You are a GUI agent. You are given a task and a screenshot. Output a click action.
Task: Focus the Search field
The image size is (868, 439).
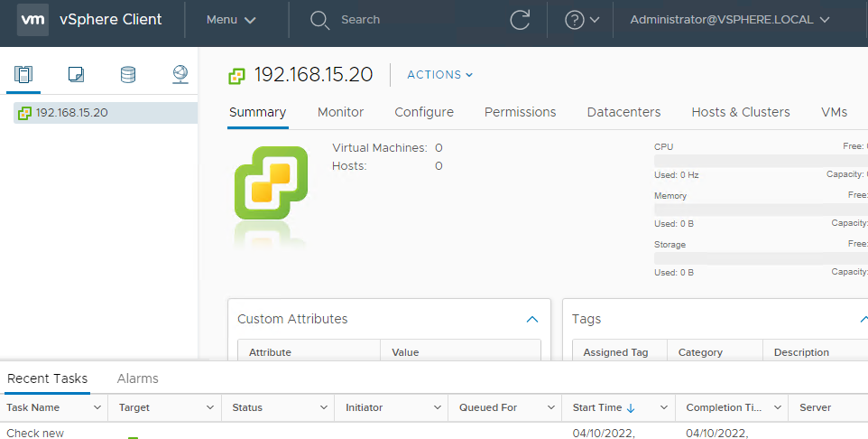tap(360, 19)
